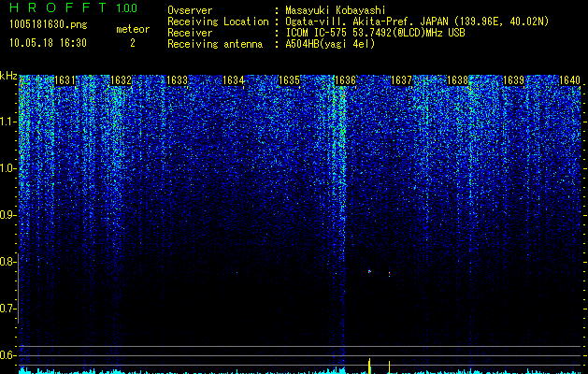Click the 1632 time marker
588x374 pixels.
point(121,80)
